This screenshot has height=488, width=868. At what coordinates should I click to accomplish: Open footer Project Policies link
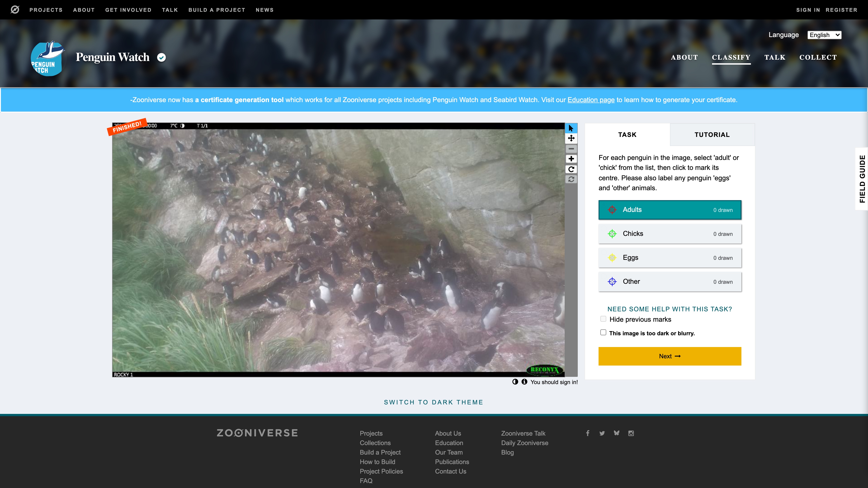381,471
